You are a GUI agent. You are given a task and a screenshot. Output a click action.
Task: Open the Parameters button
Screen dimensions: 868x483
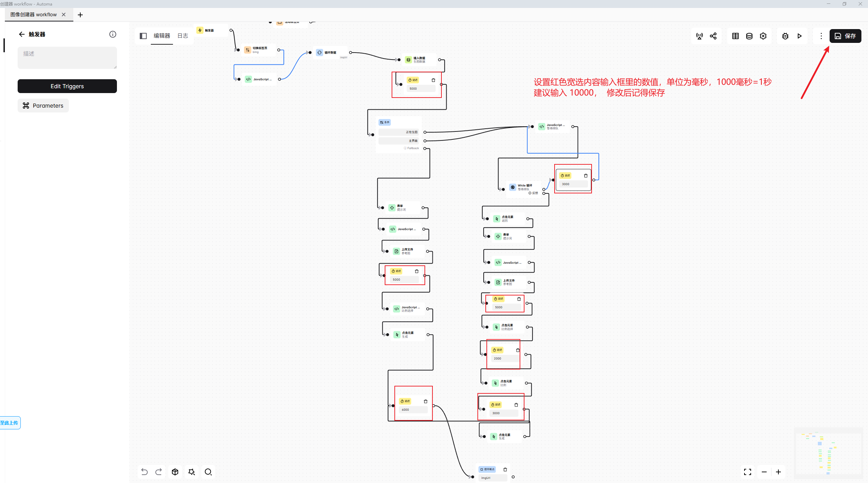coord(43,106)
